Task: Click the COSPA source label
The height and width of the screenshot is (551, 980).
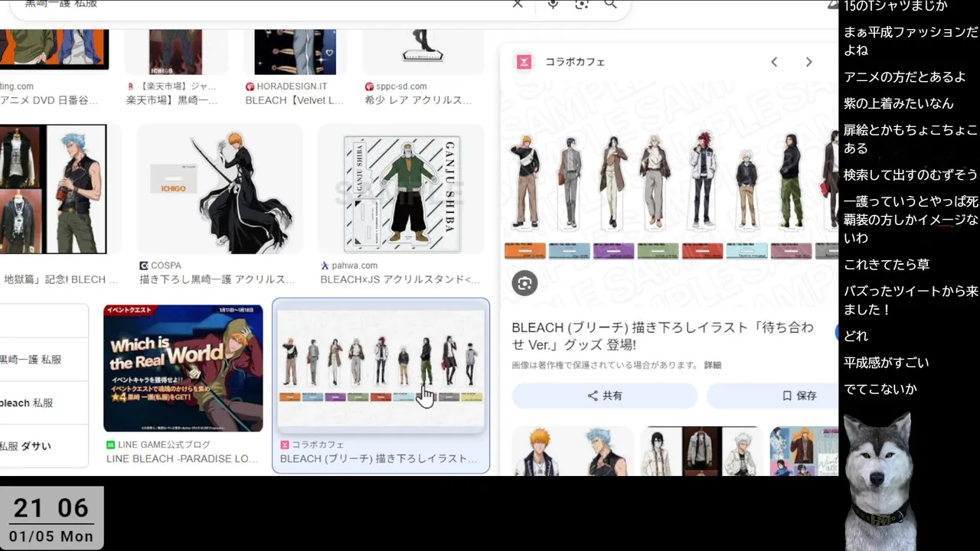Action: (x=166, y=266)
